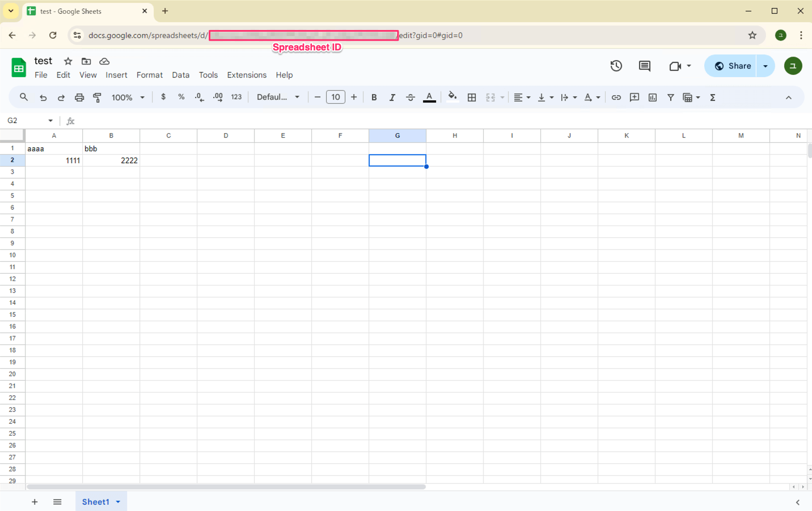Image resolution: width=812 pixels, height=511 pixels.
Task: Open the Chrome tab search arrow
Action: click(x=11, y=11)
